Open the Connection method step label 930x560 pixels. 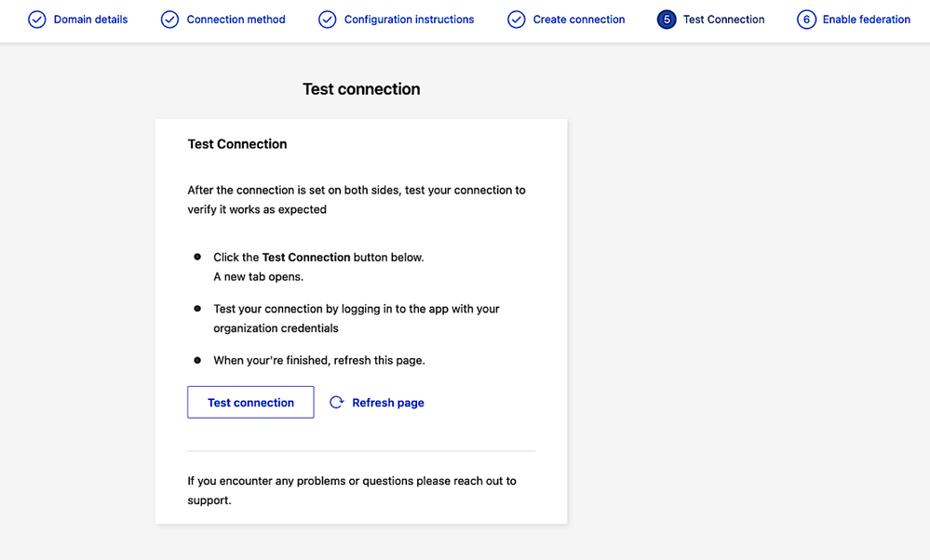(x=236, y=20)
